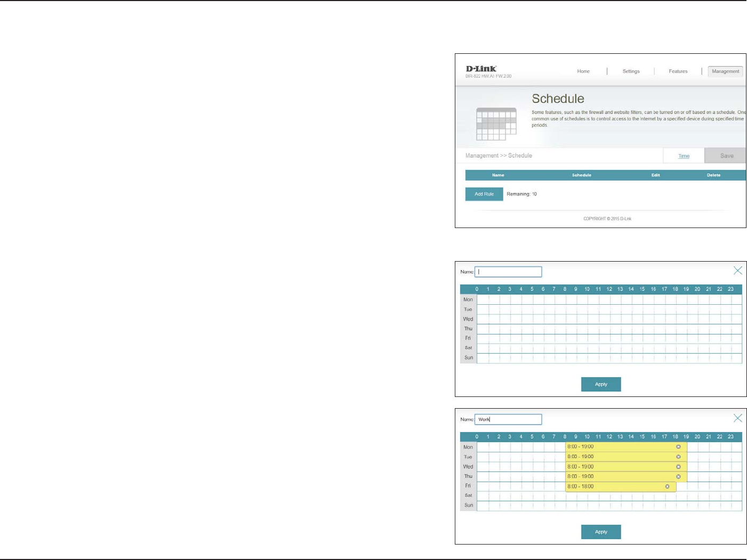Click the 'Management >> Schedule' breadcrumb
The width and height of the screenshot is (747, 560).
(499, 156)
